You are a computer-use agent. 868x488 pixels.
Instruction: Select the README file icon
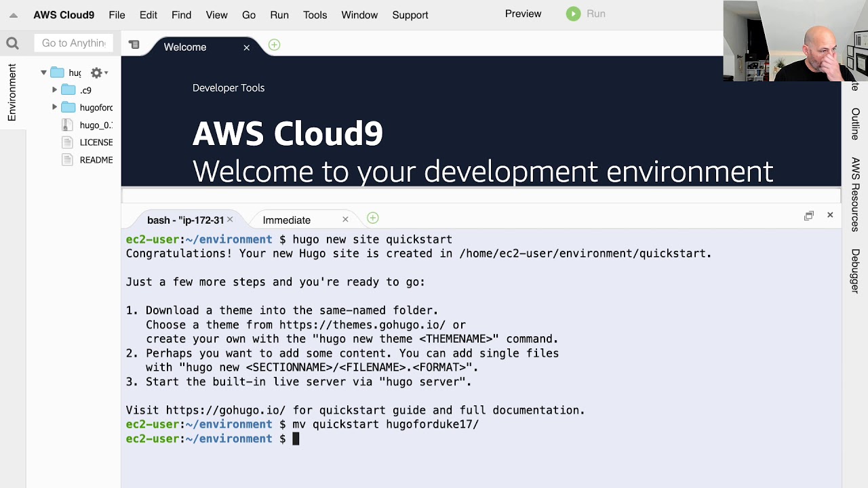click(x=66, y=160)
